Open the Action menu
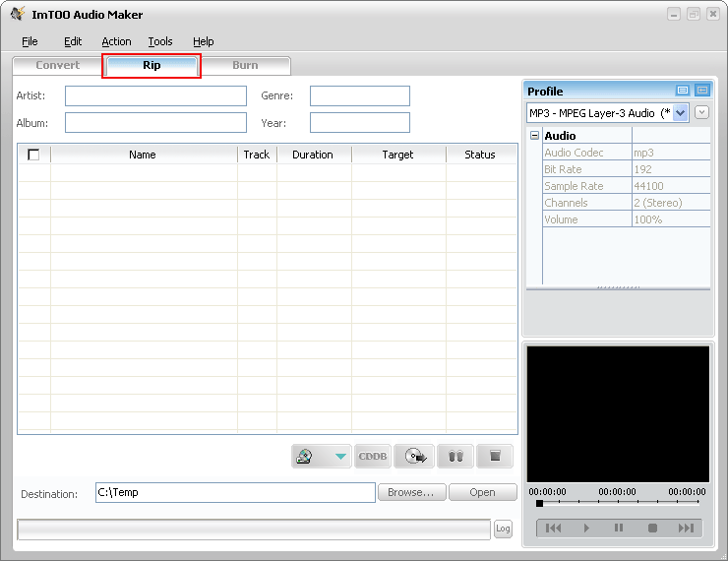The image size is (728, 561). pos(116,41)
